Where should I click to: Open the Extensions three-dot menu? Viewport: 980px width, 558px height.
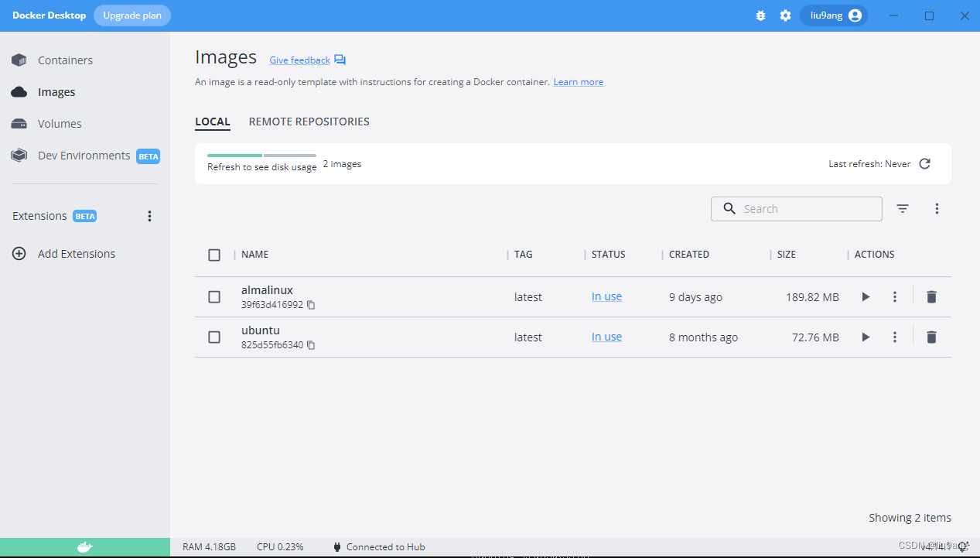150,217
